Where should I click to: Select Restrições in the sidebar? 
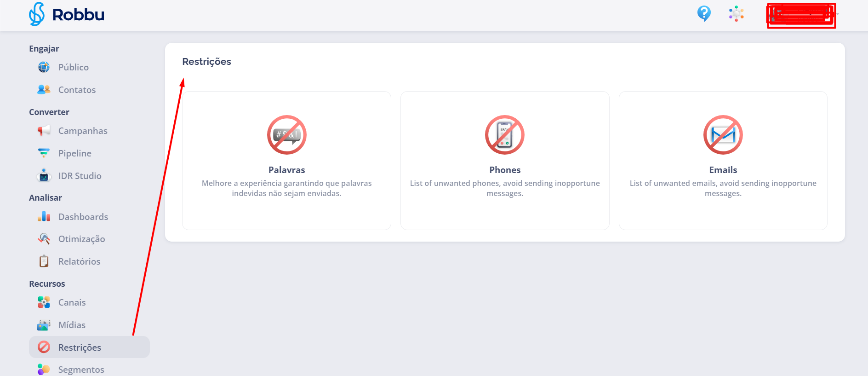pos(80,347)
